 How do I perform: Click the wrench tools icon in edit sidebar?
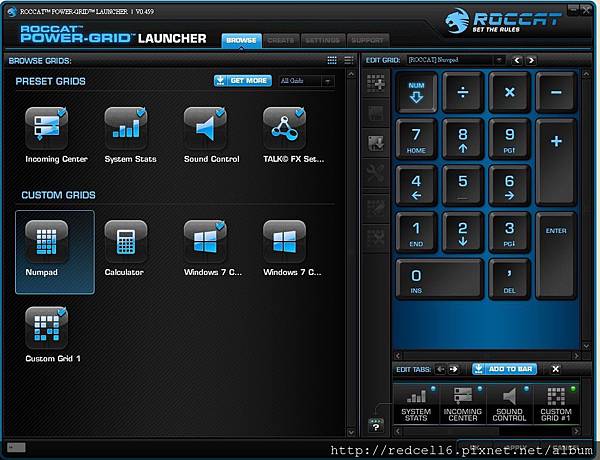click(376, 174)
